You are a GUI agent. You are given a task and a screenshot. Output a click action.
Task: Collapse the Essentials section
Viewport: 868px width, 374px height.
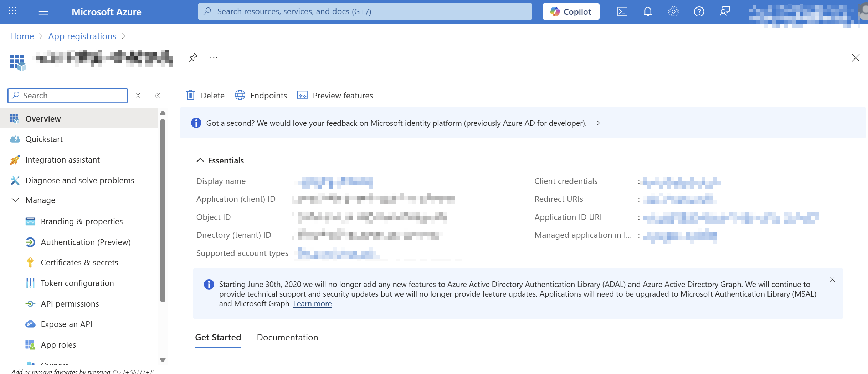tap(200, 160)
